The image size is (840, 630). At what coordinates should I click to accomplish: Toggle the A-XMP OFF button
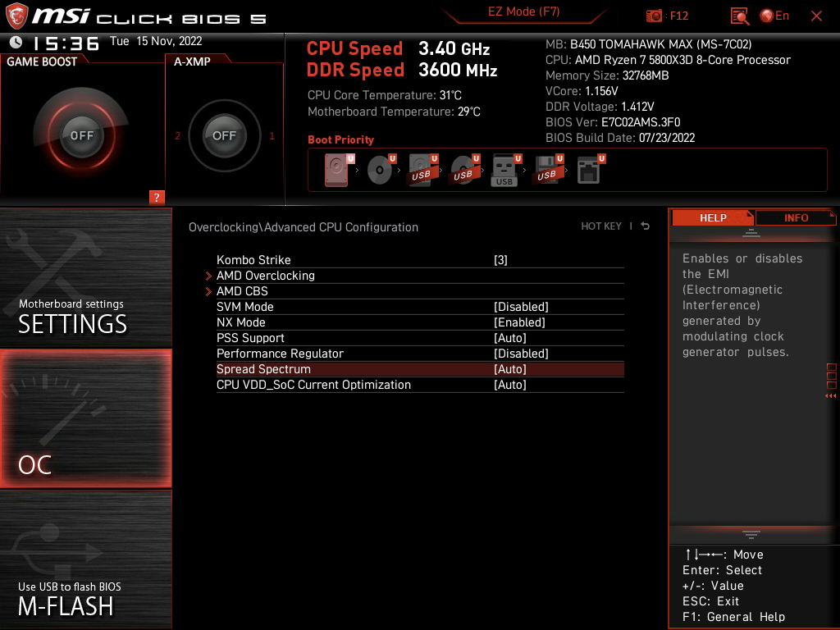pos(224,135)
